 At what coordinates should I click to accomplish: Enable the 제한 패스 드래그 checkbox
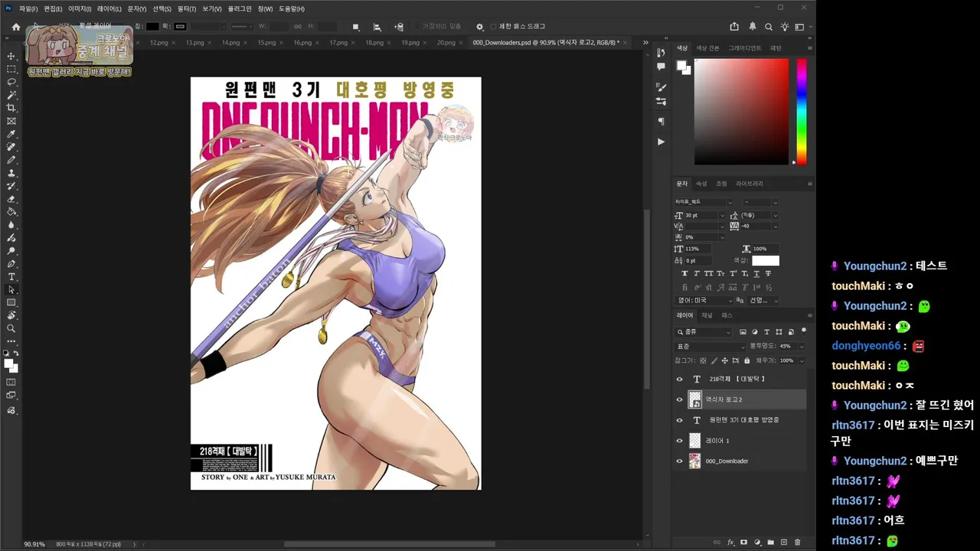493,27
